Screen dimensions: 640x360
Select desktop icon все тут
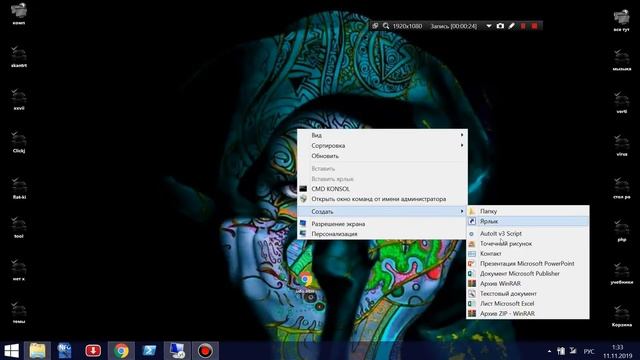click(x=622, y=21)
